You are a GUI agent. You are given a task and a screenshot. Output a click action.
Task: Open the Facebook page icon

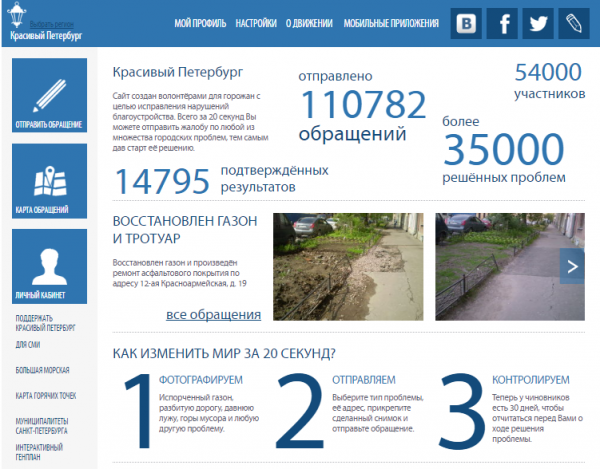coord(502,24)
